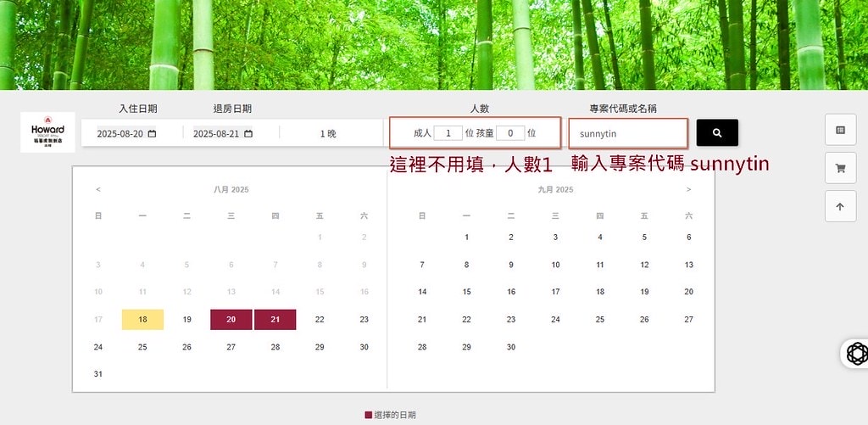Click the children count input field
The width and height of the screenshot is (868, 425).
coord(510,133)
